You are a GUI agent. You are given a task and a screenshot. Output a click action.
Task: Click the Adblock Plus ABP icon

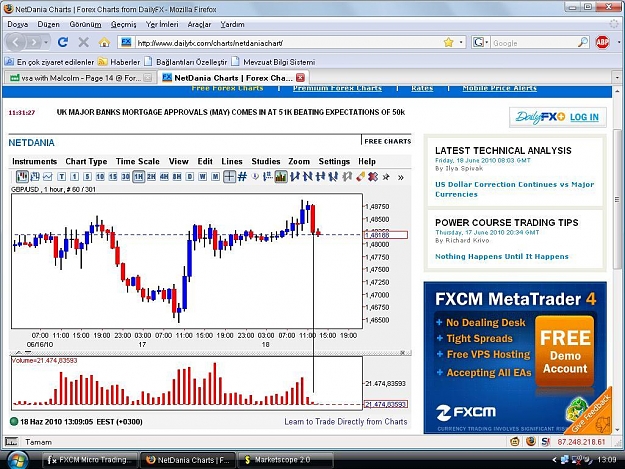pos(602,42)
